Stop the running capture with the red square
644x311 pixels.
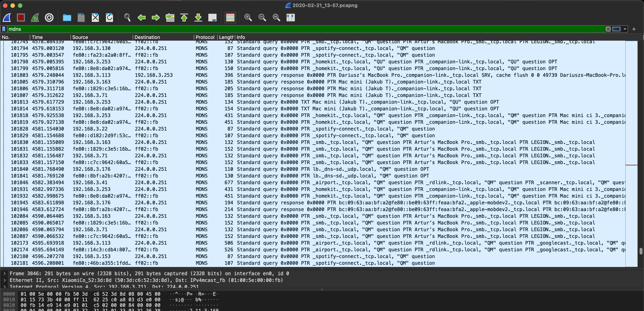click(21, 18)
